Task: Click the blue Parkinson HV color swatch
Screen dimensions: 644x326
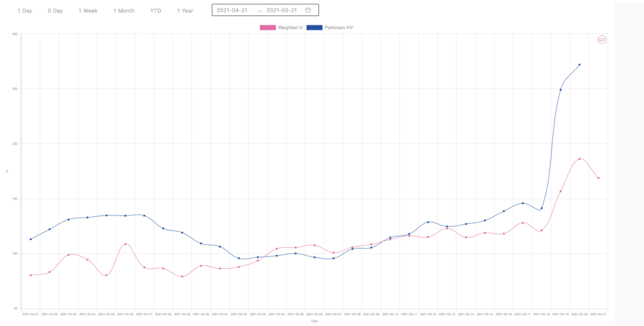Action: pyautogui.click(x=314, y=27)
